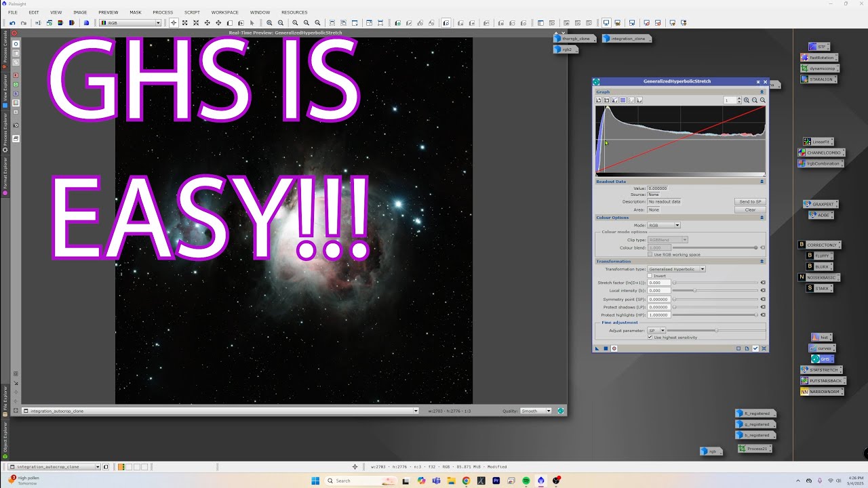868x488 pixels.
Task: Open the IMAGE menu
Action: click(80, 12)
